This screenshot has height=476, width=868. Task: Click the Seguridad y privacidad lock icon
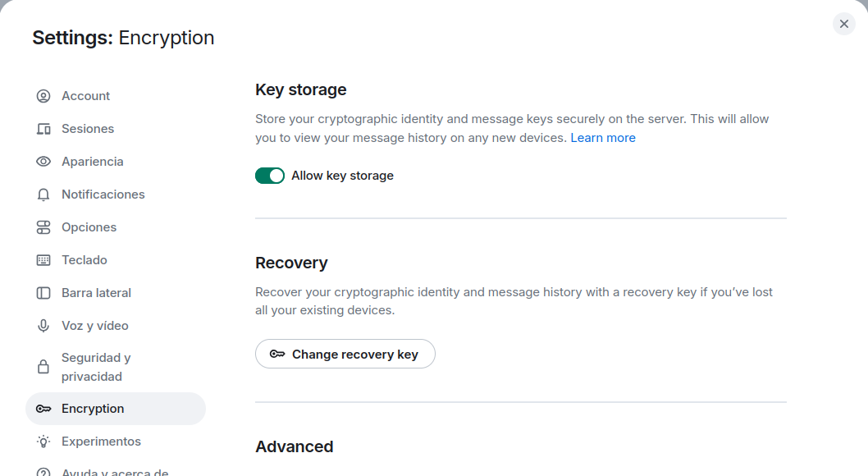(43, 366)
